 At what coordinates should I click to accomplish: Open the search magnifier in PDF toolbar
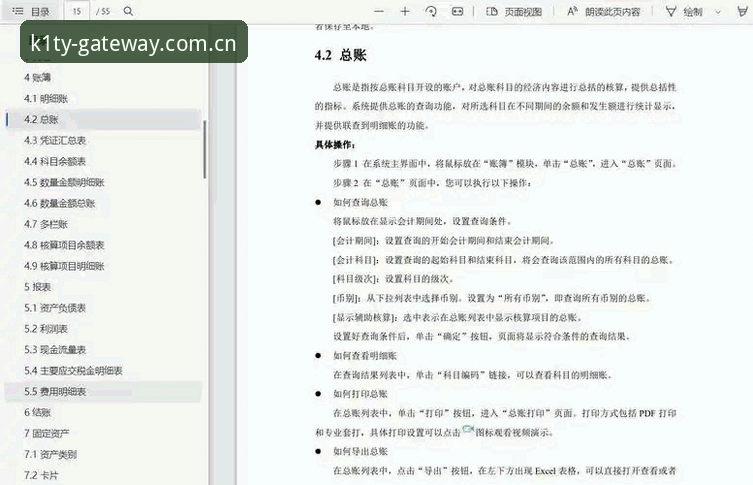point(128,11)
